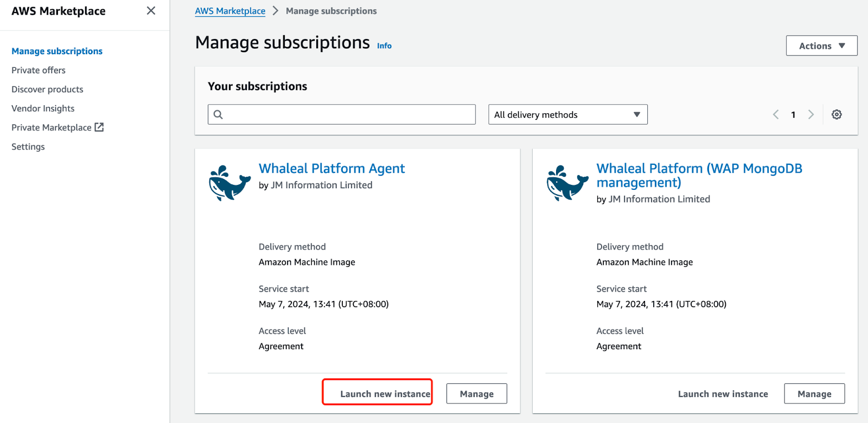
Task: Go to previous page of subscriptions
Action: tap(776, 114)
